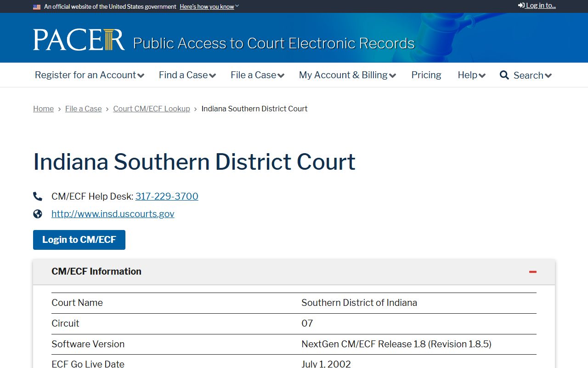The height and width of the screenshot is (368, 588).
Task: Open Search dropdown
Action: [532, 75]
